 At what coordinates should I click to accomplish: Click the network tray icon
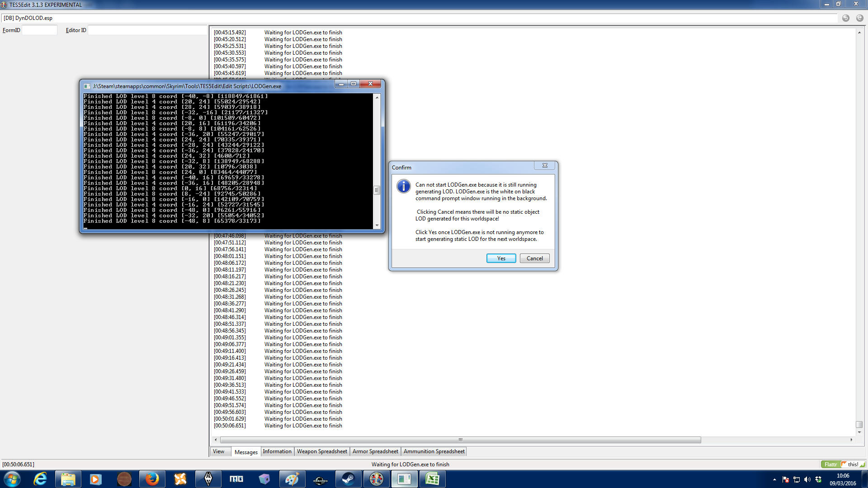797,479
